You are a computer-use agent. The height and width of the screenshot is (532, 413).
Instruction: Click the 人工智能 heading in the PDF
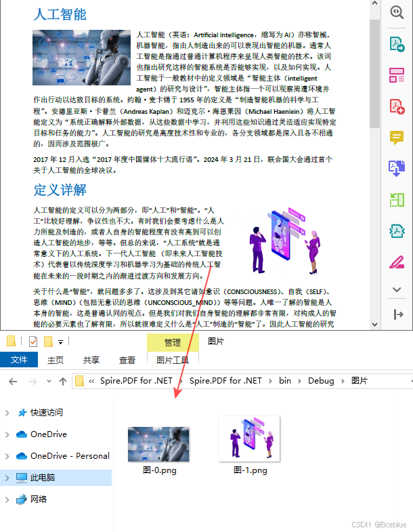coord(60,15)
